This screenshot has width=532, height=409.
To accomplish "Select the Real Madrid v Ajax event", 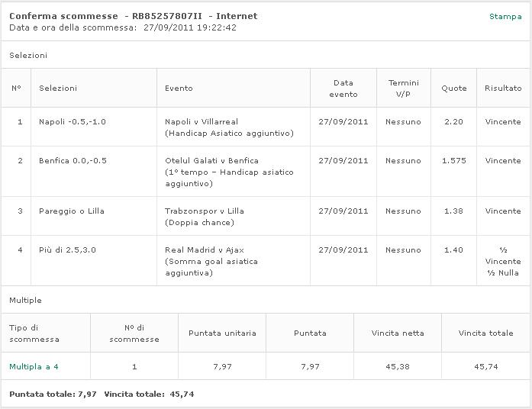I will pos(205,250).
